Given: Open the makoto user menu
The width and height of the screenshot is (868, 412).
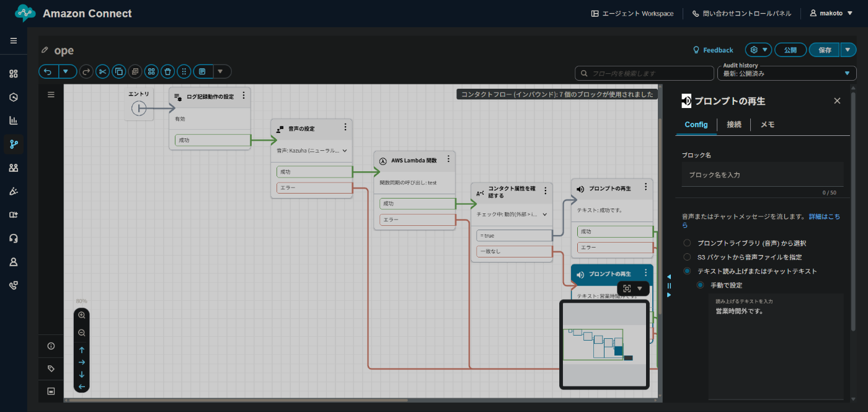Looking at the screenshot, I should point(831,13).
